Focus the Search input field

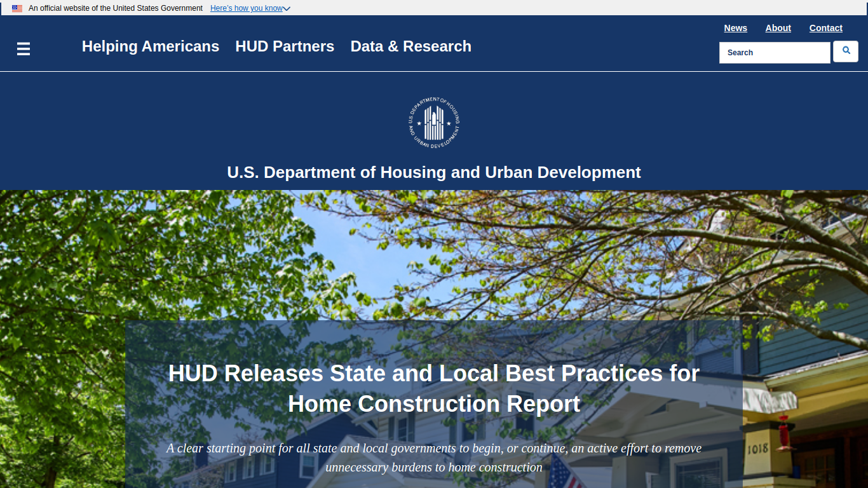[775, 53]
